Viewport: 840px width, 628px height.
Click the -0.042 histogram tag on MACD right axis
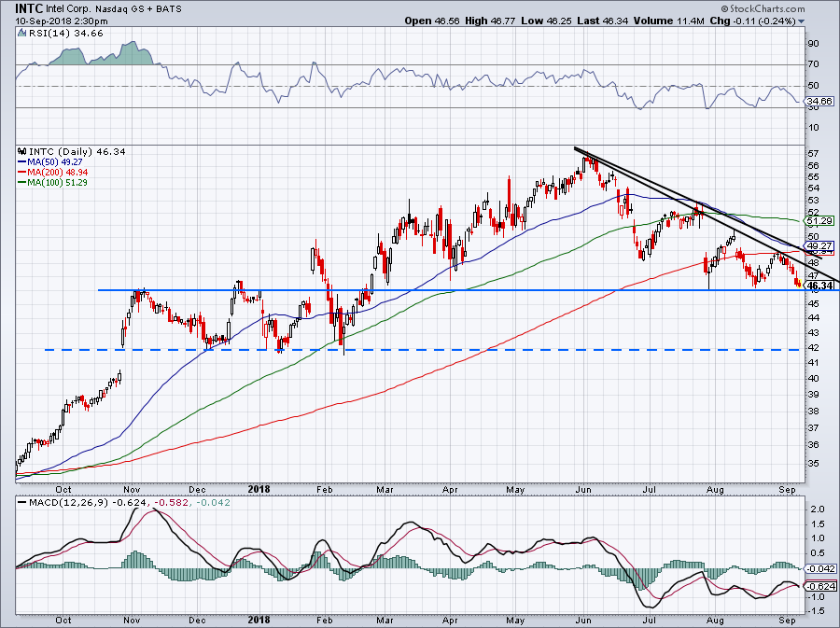(820, 569)
